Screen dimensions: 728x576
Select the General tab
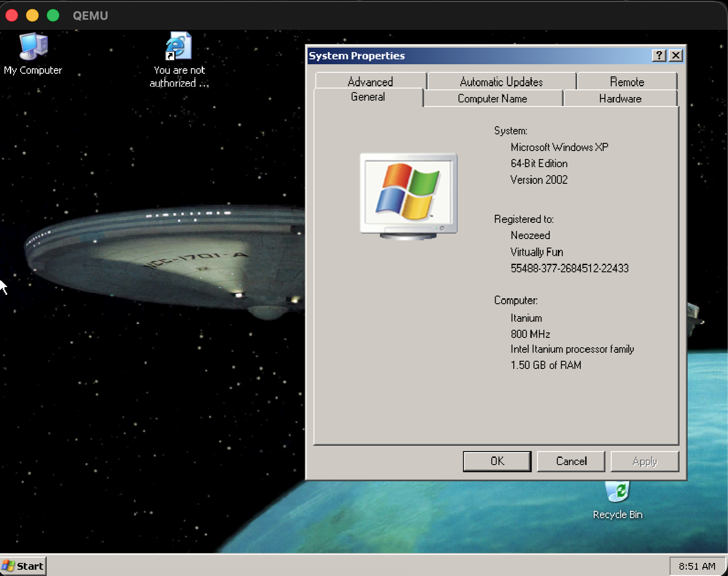point(368,97)
